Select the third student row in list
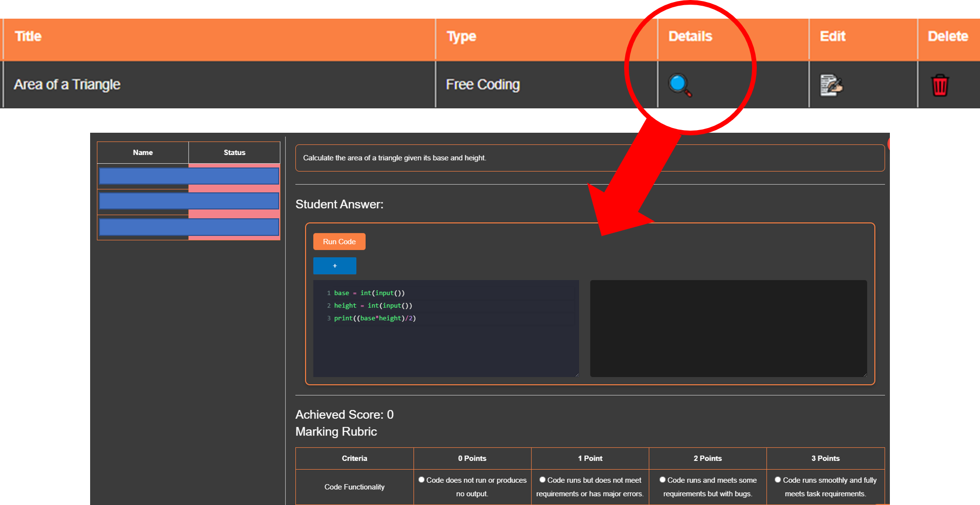980x505 pixels. (x=189, y=227)
